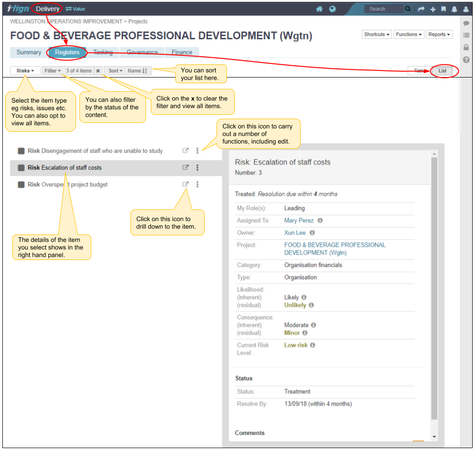476x450 pixels.
Task: Open the Governance tab
Action: [x=142, y=52]
